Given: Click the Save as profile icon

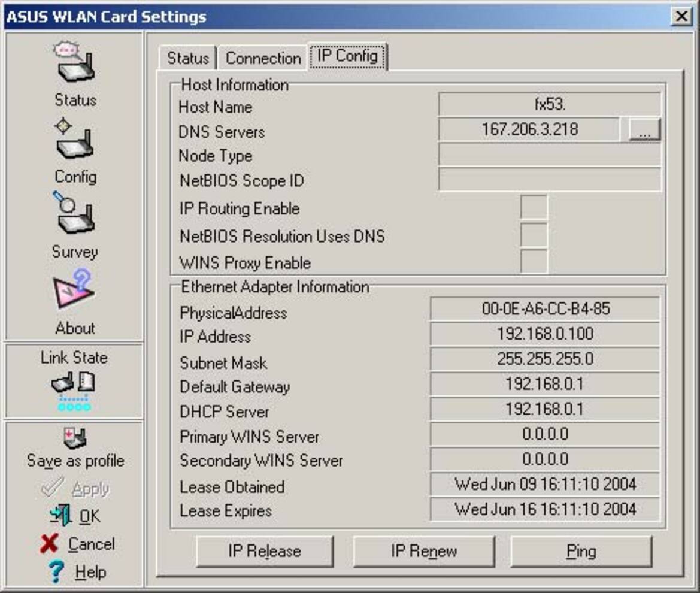Looking at the screenshot, I should point(75,438).
